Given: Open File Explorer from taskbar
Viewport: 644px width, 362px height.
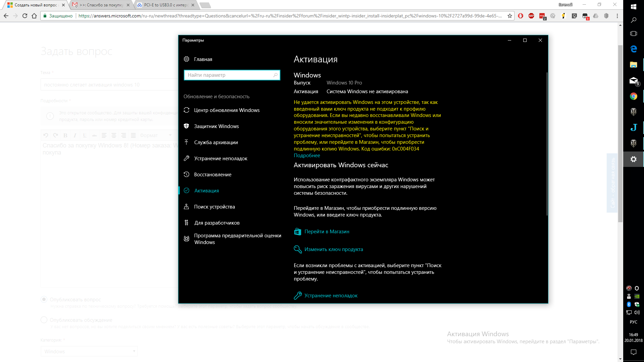Looking at the screenshot, I should coord(634,65).
